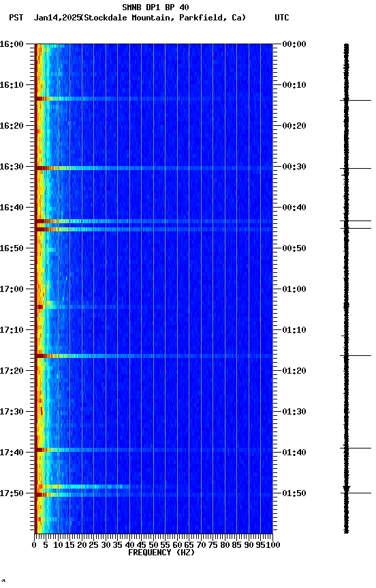This screenshot has width=376, height=588.
Task: Click the spectrogram event band at 17:50
Action: (154, 495)
